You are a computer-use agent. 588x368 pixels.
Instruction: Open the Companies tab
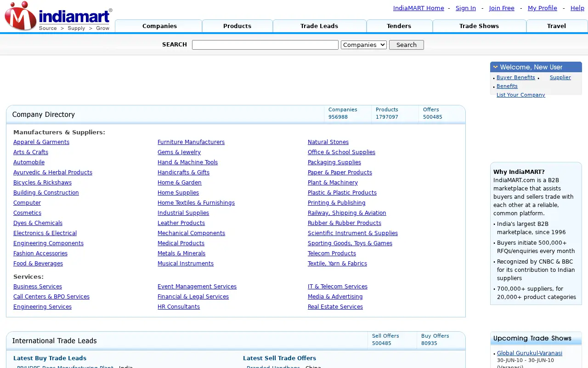[x=159, y=26]
